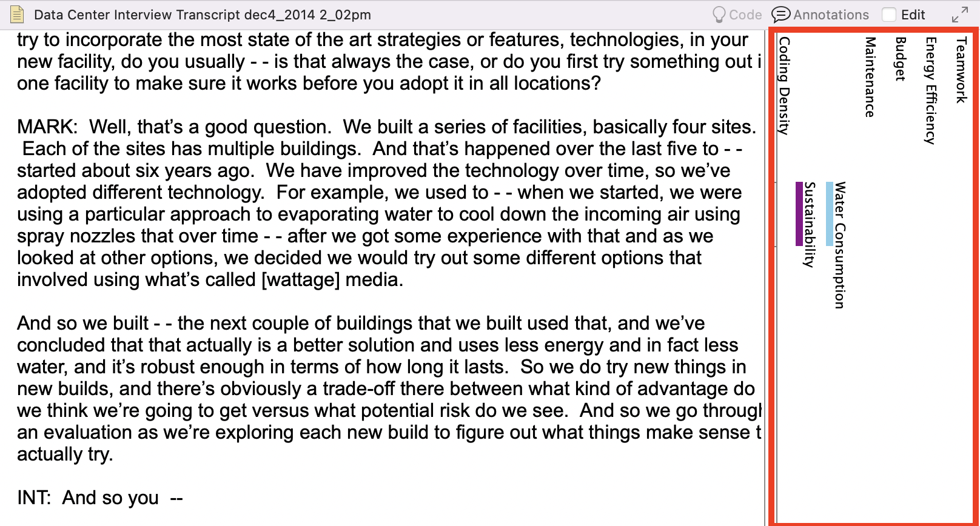Click the Water Consumption text label
This screenshot has height=526, width=980.
(x=840, y=245)
